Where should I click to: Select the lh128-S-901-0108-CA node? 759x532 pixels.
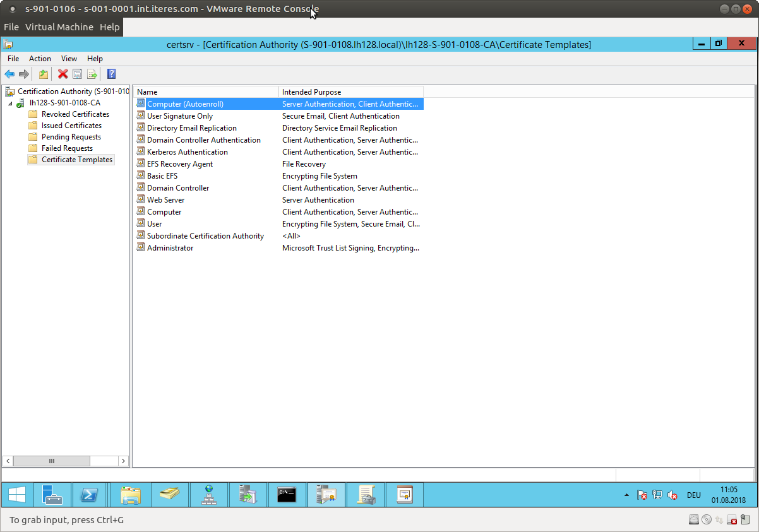coord(65,103)
